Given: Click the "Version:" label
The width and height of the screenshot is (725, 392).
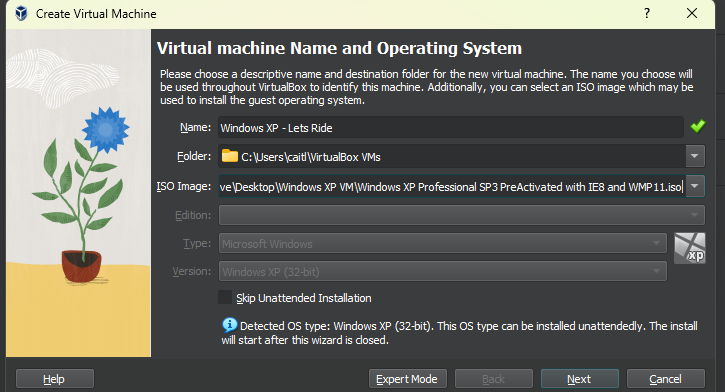Looking at the screenshot, I should [x=191, y=271].
